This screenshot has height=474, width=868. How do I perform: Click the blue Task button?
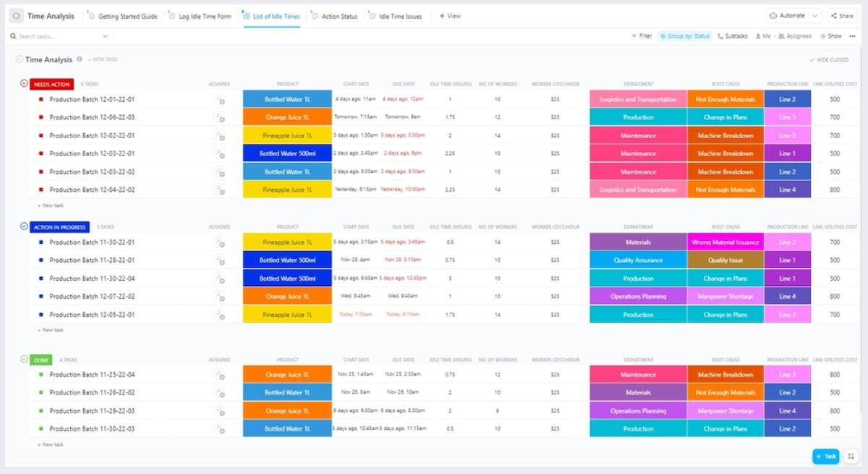pos(825,457)
